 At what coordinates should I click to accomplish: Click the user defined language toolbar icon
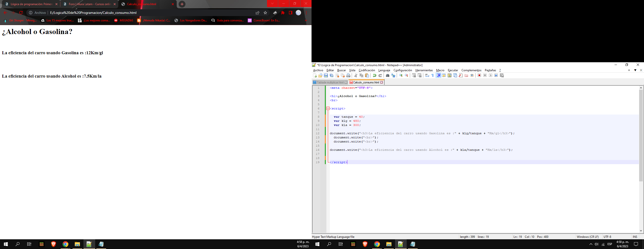pyautogui.click(x=444, y=75)
